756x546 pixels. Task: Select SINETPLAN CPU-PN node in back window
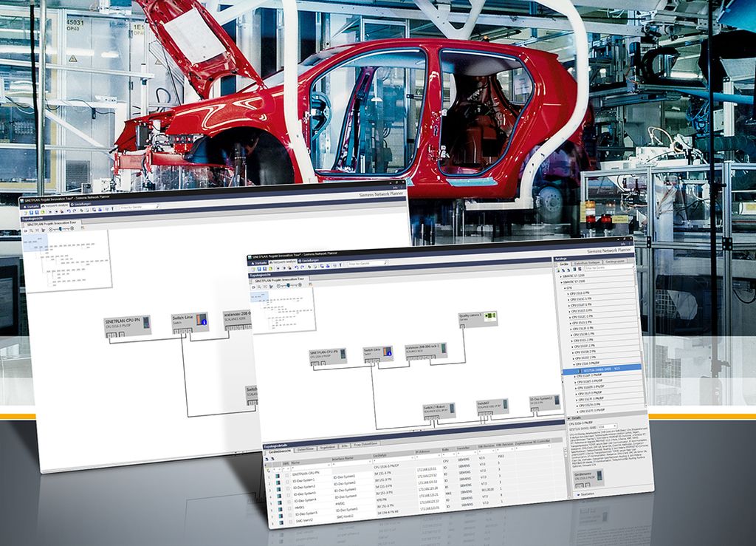coord(128,326)
